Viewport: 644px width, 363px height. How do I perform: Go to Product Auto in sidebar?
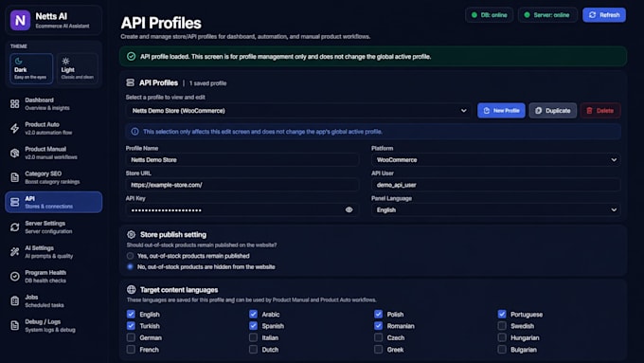[54, 128]
